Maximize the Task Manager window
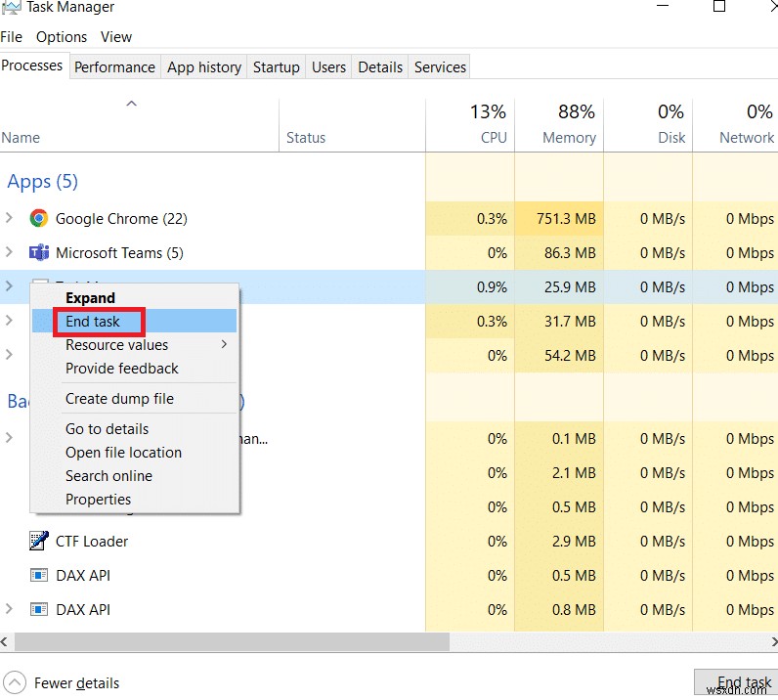 (719, 6)
